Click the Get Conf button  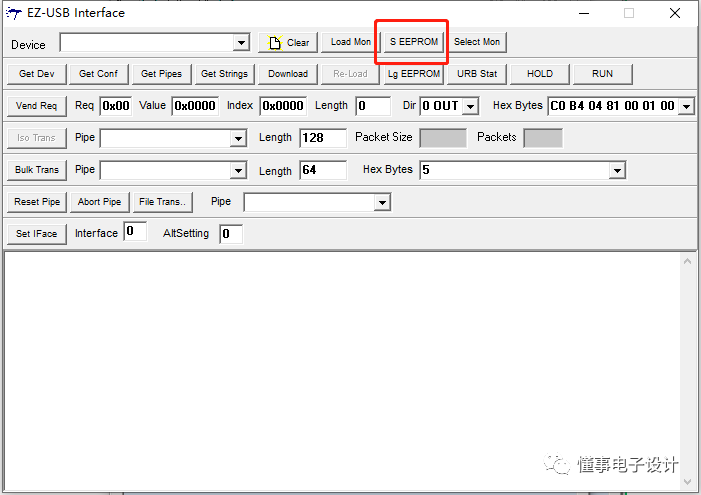(x=98, y=74)
